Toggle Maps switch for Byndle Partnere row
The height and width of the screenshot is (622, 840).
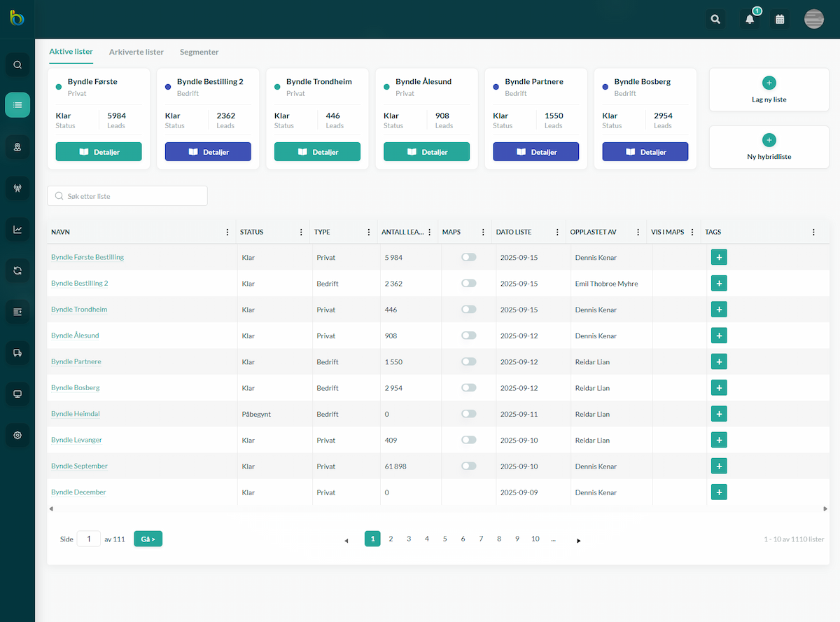(468, 361)
